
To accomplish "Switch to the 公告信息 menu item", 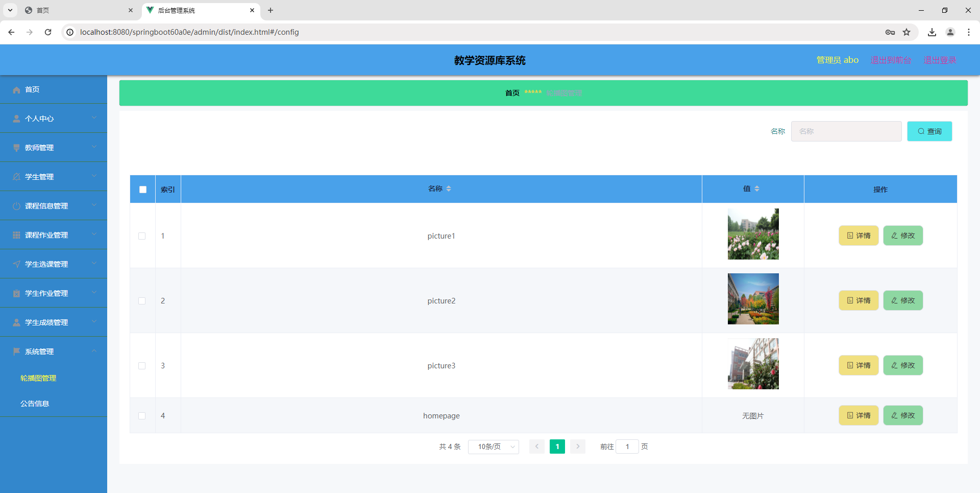I will coord(35,403).
